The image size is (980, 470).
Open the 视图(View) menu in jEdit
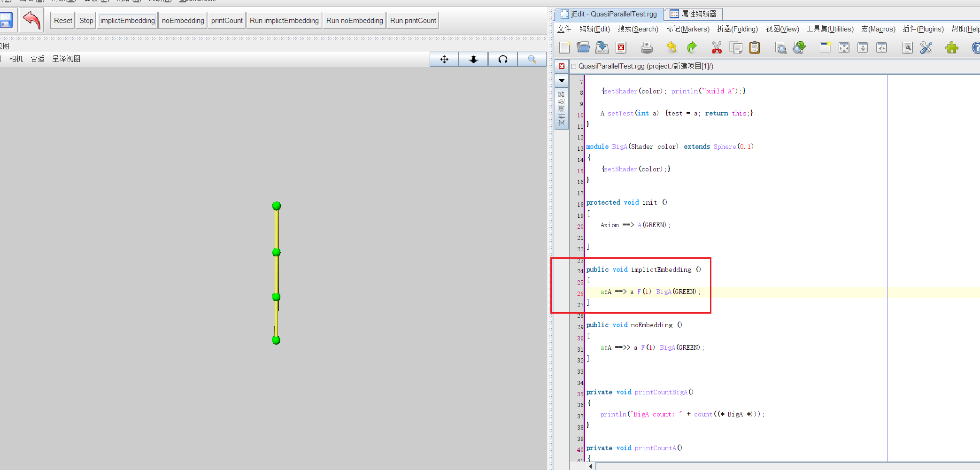click(x=782, y=29)
